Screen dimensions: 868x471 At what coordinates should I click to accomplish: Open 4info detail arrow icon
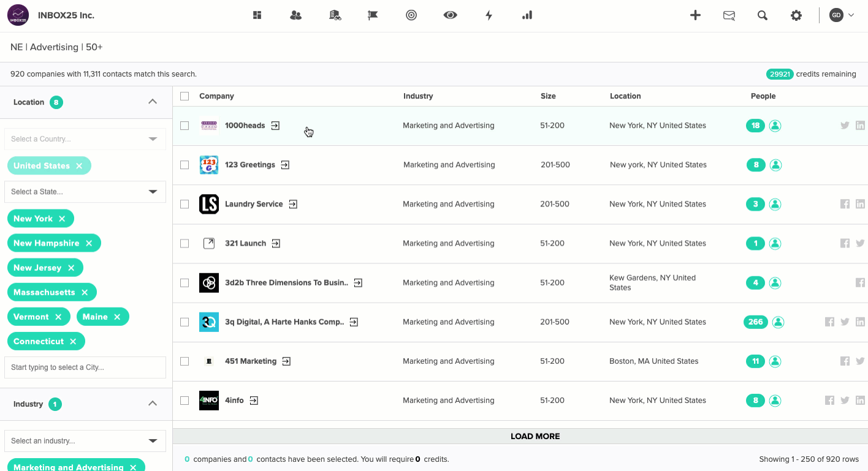tap(254, 401)
